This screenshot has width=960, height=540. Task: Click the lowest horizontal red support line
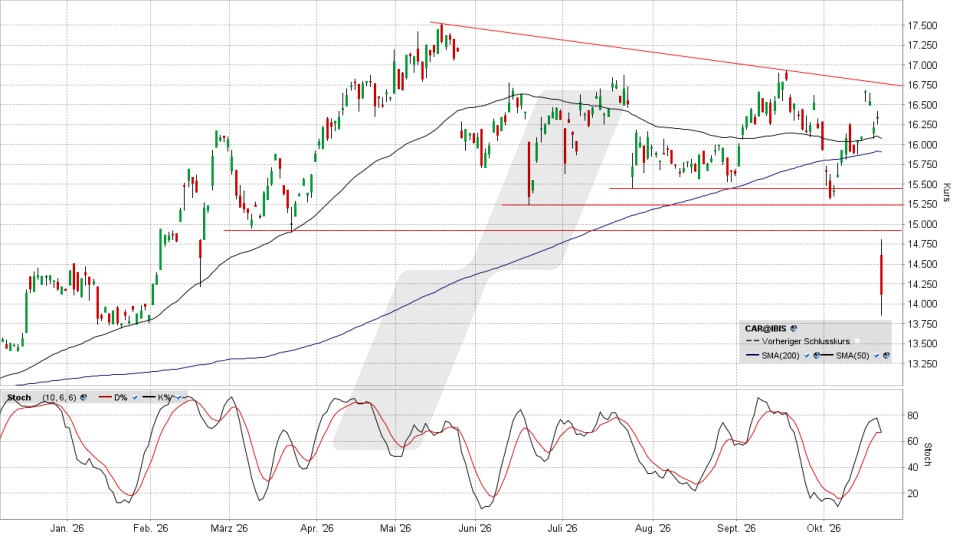point(563,230)
